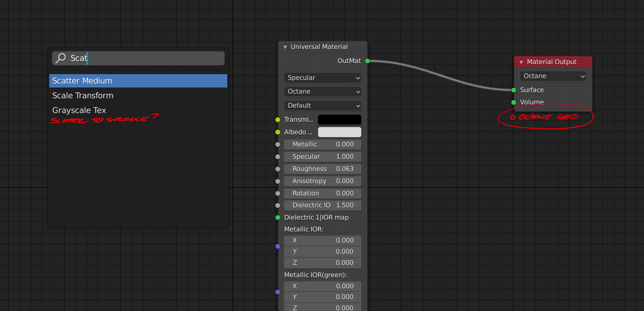Image resolution: width=644 pixels, height=311 pixels.
Task: Click the Dielectric 1|IOR map label
Action: [x=316, y=217]
